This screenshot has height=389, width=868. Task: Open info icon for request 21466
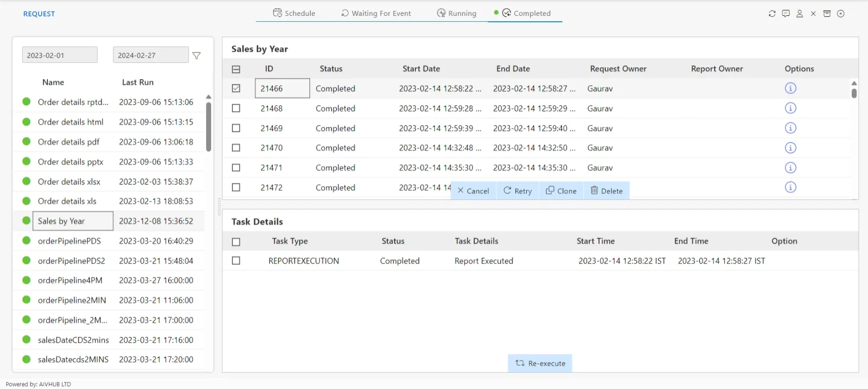coord(790,88)
